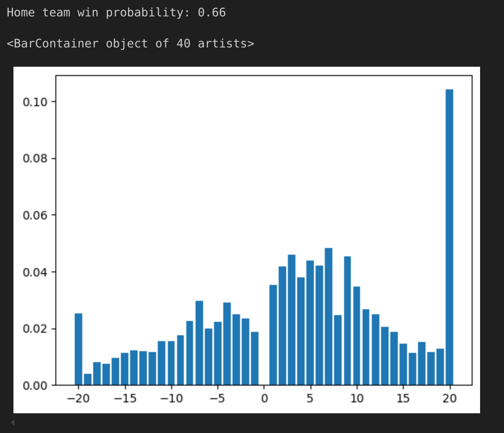The height and width of the screenshot is (433, 504).
Task: Click the bar at x=-1
Action: tap(255, 358)
